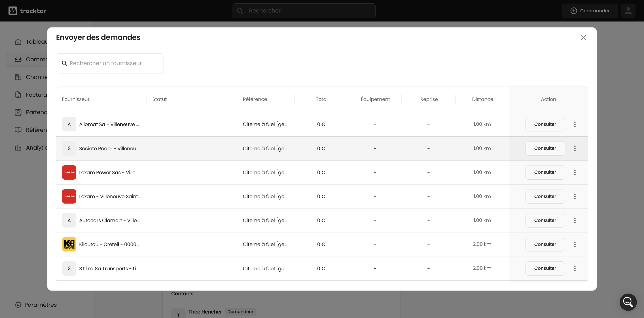The width and height of the screenshot is (644, 318).
Task: Sort by the Référence column header
Action: click(x=255, y=99)
